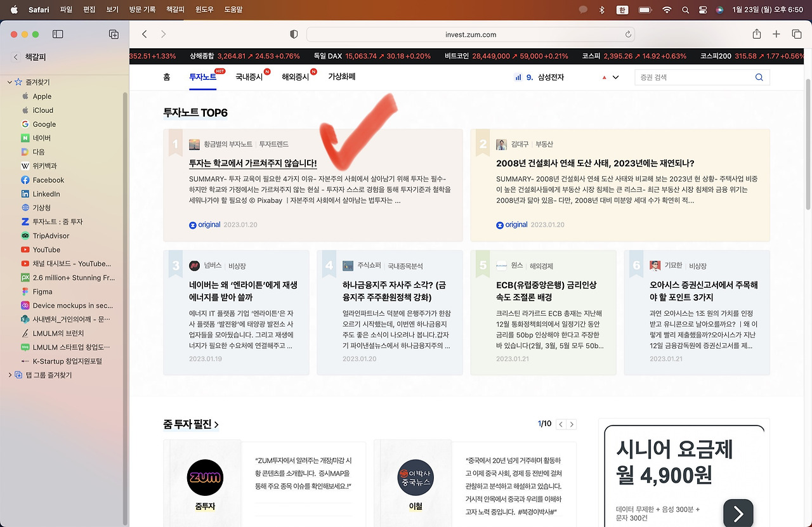Open article 투자는 학교에서 가르쳐주지 않습니다!

(252, 163)
